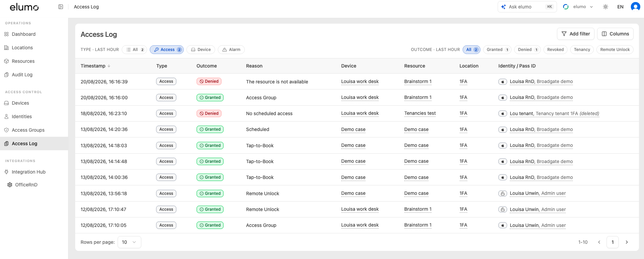Open Demo case device on 13/08/2026, 14:20:36 row

pyautogui.click(x=353, y=129)
